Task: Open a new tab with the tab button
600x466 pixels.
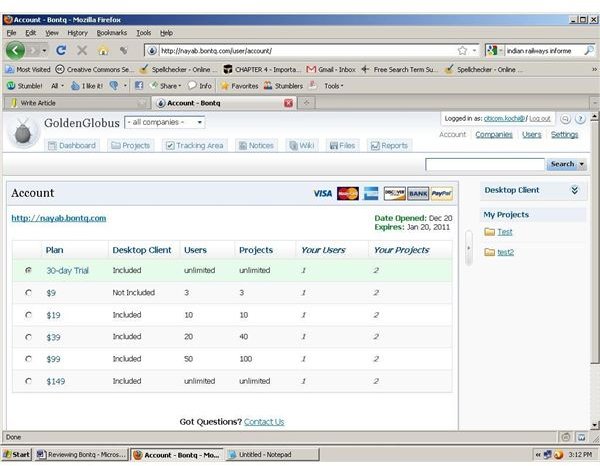Action: 307,103
